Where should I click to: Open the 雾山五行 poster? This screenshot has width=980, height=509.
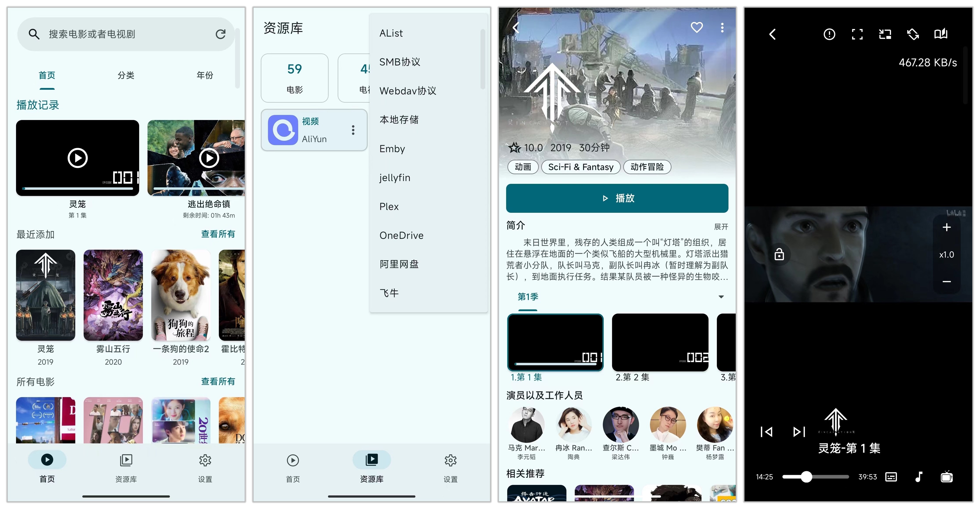(x=113, y=295)
